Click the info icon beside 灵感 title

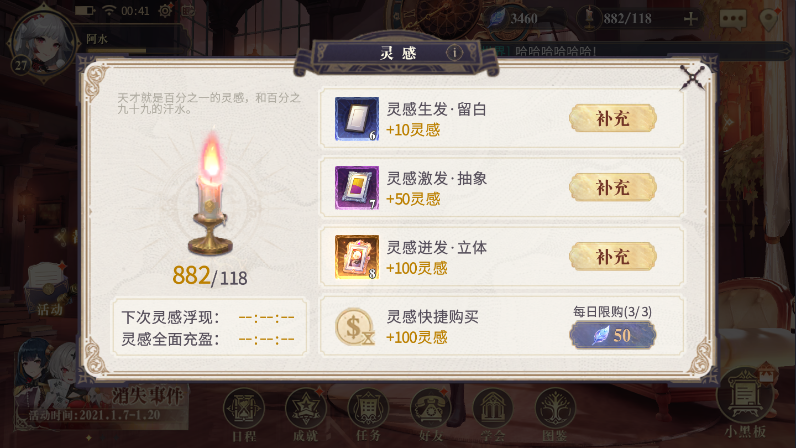[x=454, y=52]
